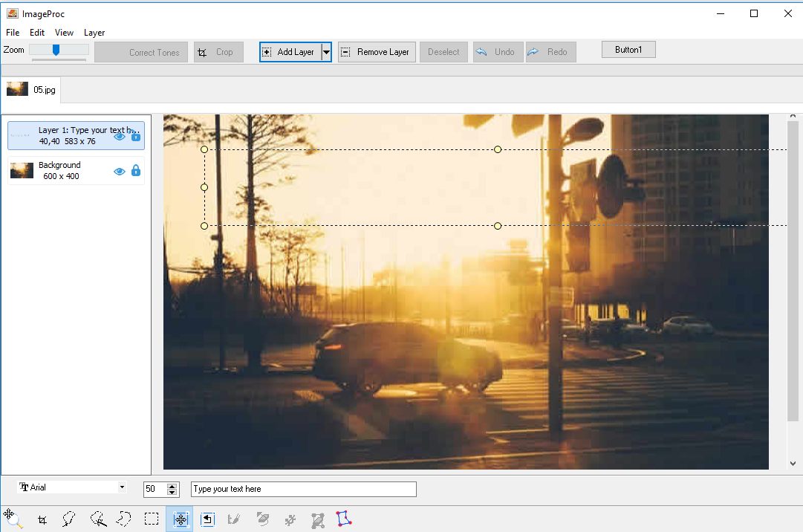Toggle visibility of Layer 1 text layer
This screenshot has height=532, width=803.
(x=120, y=137)
